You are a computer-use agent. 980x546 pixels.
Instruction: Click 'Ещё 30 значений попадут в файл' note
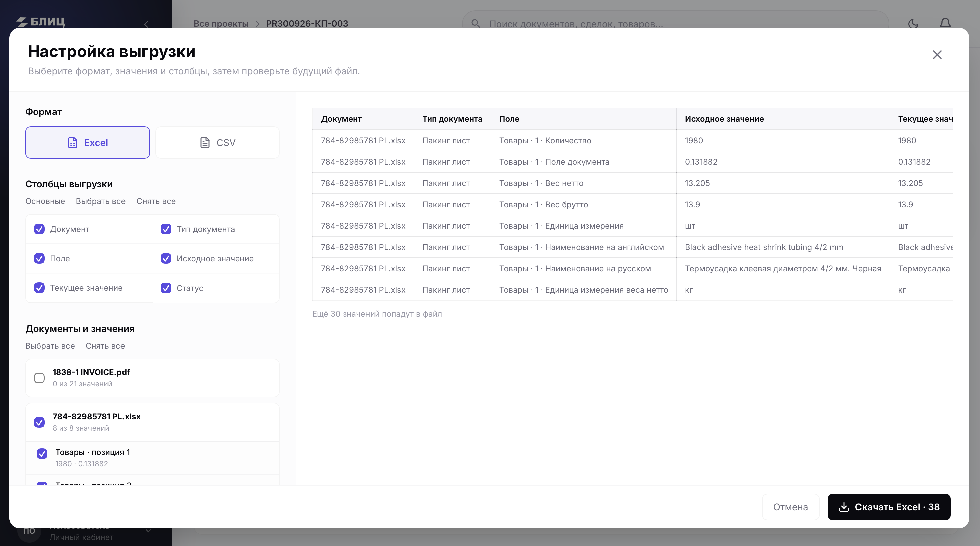tap(377, 314)
